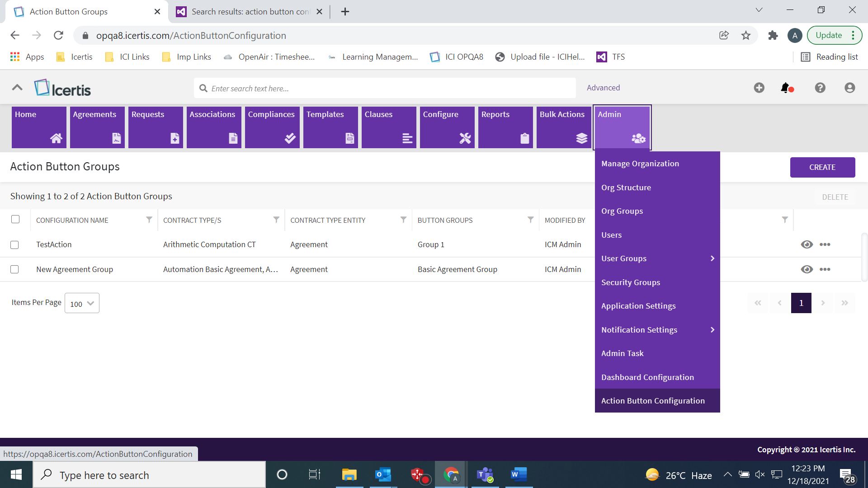The width and height of the screenshot is (868, 488).
Task: Click the CREATE button
Action: click(x=822, y=167)
